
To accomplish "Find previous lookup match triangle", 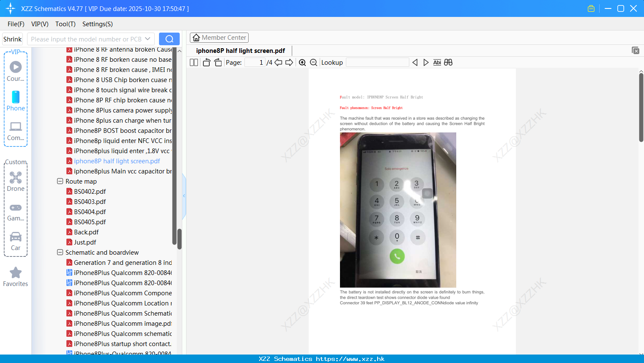I will [x=415, y=63].
